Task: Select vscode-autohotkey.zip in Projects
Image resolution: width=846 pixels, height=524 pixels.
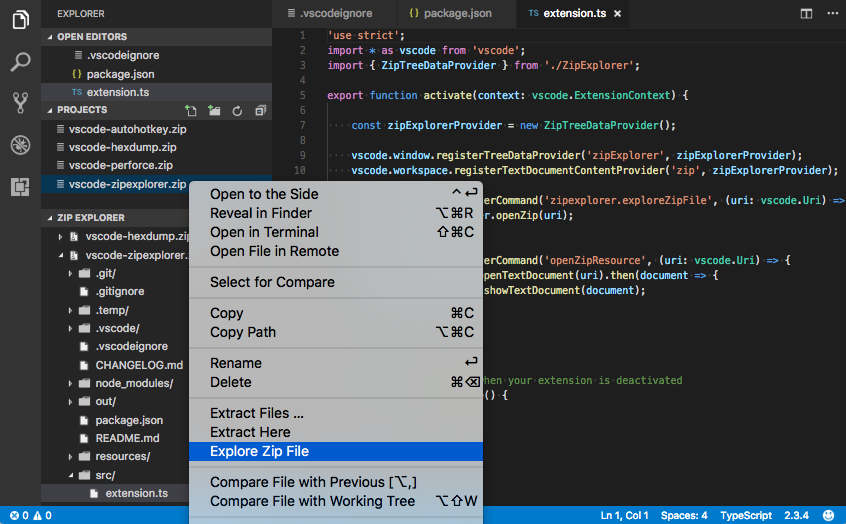Action: pos(156,130)
